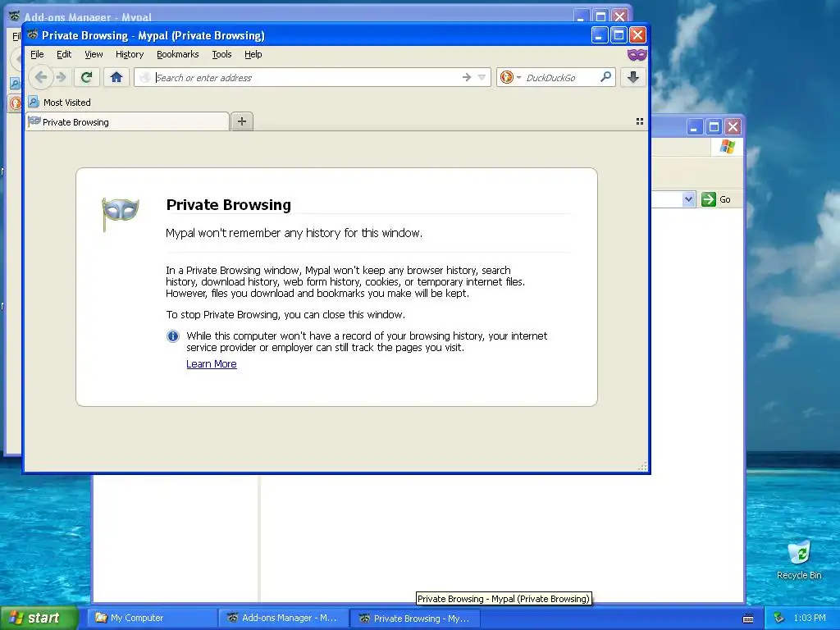The image size is (840, 630).
Task: Click the blue info icon beside tracking warning
Action: coord(172,336)
